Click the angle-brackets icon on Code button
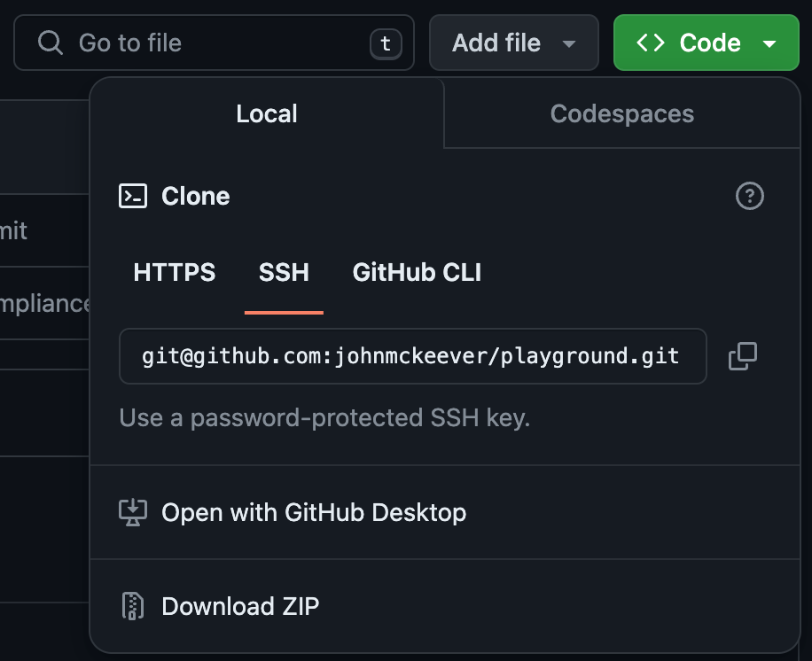Viewport: 812px width, 661px height. [x=651, y=43]
